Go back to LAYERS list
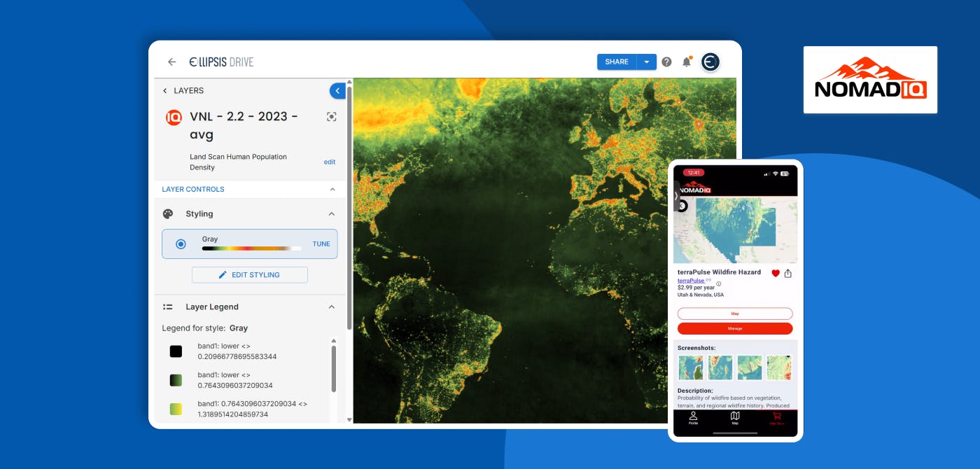 point(183,90)
